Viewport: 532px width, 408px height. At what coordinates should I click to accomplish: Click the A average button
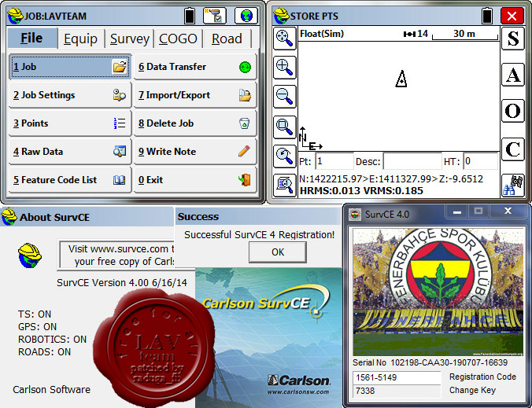[x=512, y=75]
